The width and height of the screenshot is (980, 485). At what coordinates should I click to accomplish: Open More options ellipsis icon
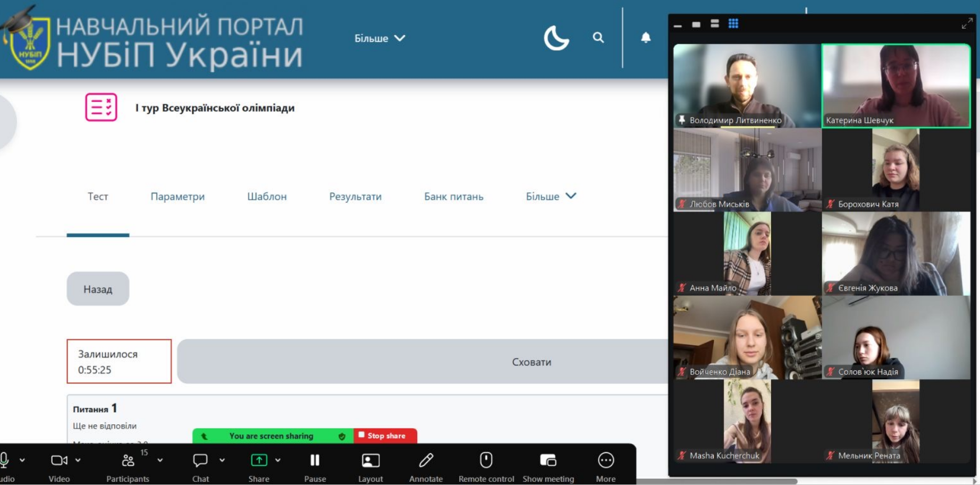point(606,460)
